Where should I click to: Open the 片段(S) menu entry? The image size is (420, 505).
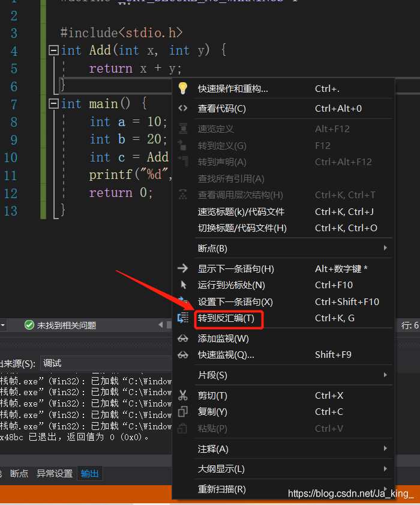click(283, 375)
